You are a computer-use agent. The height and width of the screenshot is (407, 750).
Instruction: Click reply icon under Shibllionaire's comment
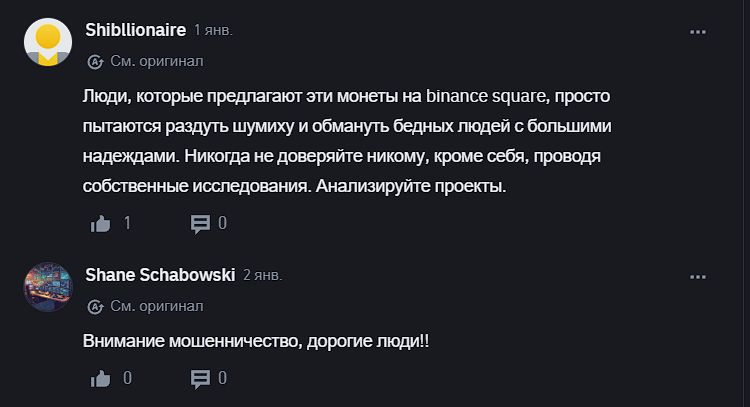[x=200, y=223]
